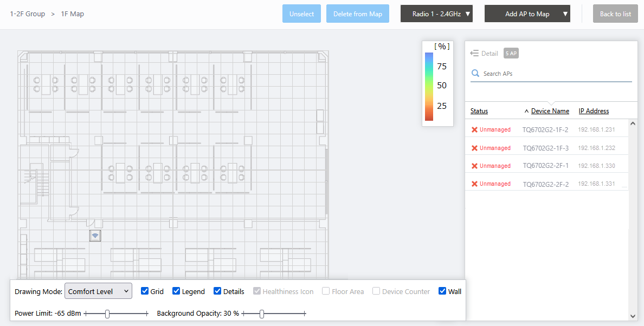Viewport: 644px width, 326px height.
Task: Click the magnifier icon beside Search APs
Action: coord(475,74)
